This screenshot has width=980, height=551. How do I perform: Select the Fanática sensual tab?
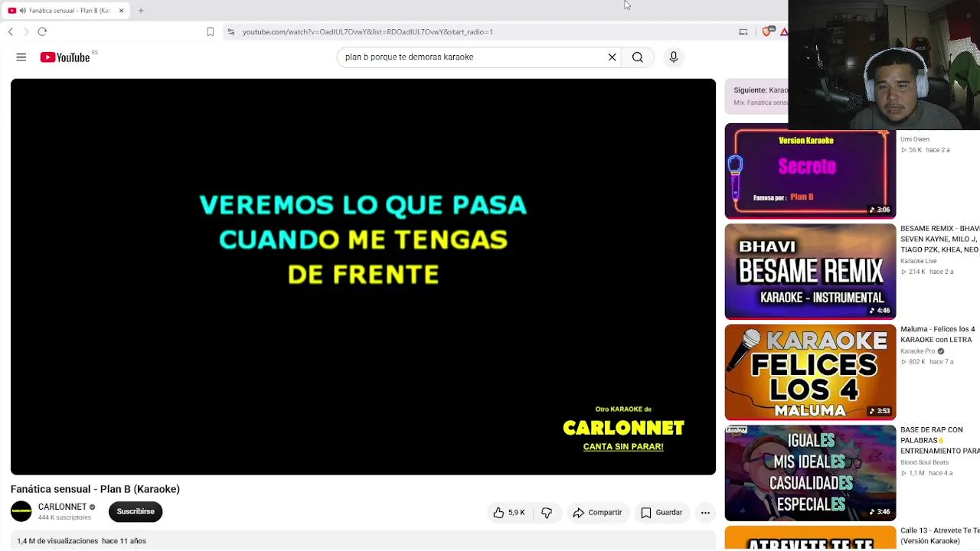click(x=65, y=11)
